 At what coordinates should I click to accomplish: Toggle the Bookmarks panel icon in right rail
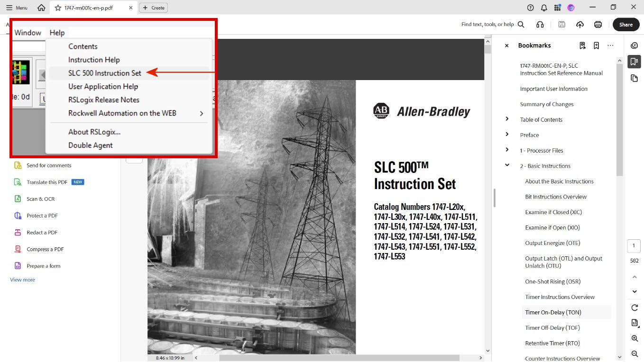(x=635, y=62)
